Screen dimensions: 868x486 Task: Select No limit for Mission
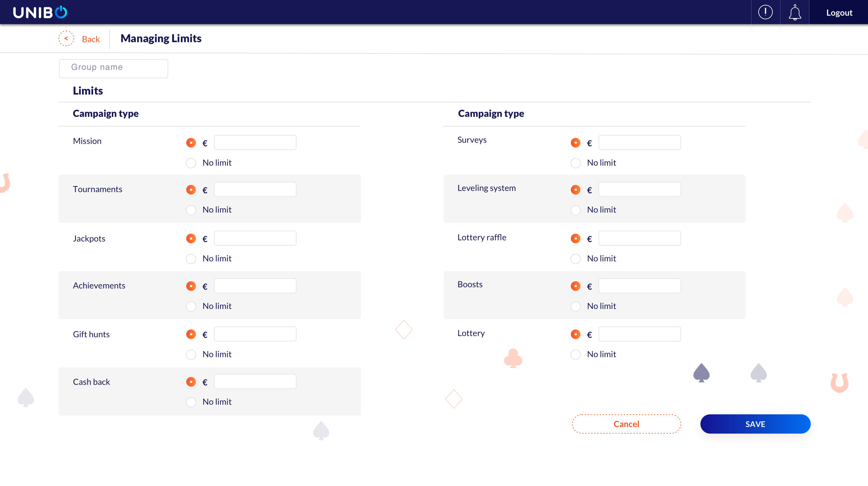coord(191,163)
